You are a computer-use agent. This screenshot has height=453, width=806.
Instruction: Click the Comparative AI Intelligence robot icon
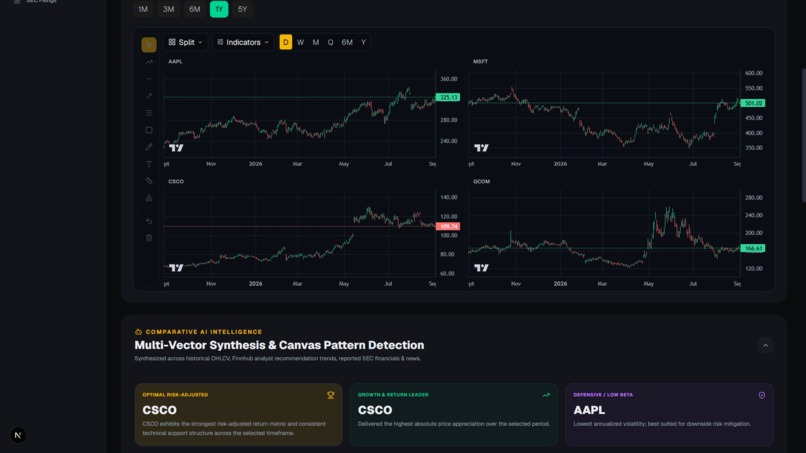pos(138,332)
